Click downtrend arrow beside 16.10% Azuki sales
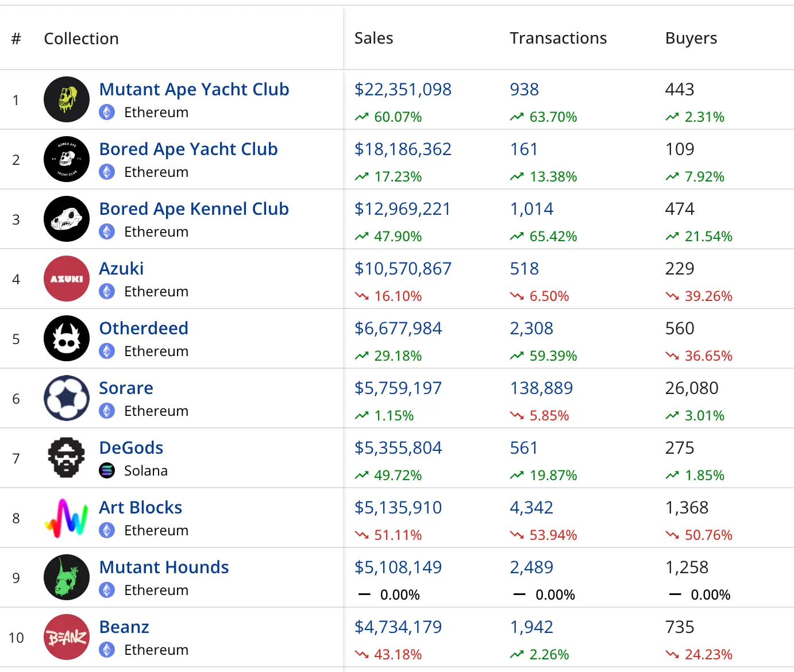 coord(361,296)
